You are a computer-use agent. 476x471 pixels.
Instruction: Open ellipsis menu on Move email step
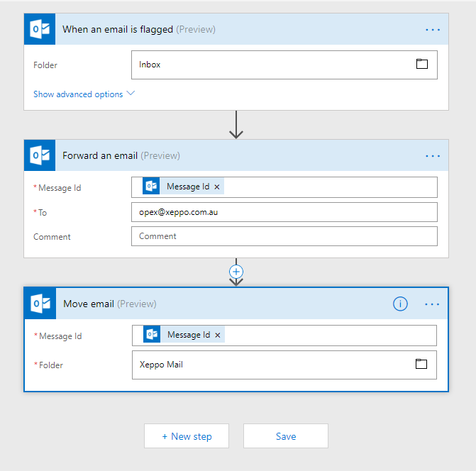tap(433, 304)
